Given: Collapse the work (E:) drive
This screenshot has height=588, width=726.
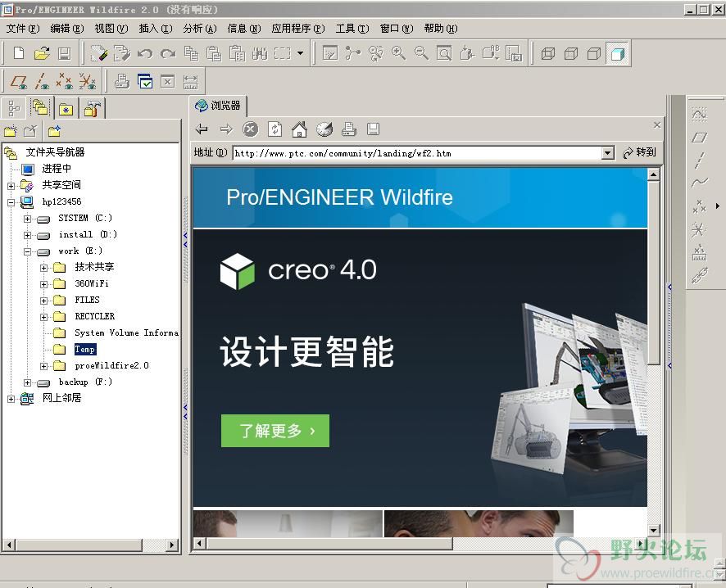Looking at the screenshot, I should [x=27, y=251].
